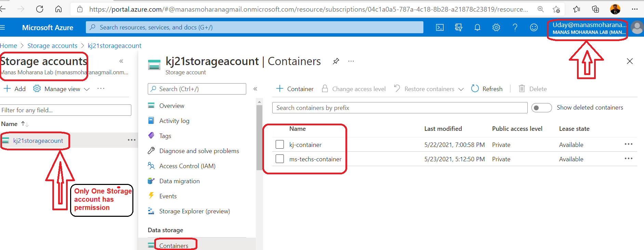Open browser settings and more menu
The height and width of the screenshot is (250, 644).
coord(635,9)
